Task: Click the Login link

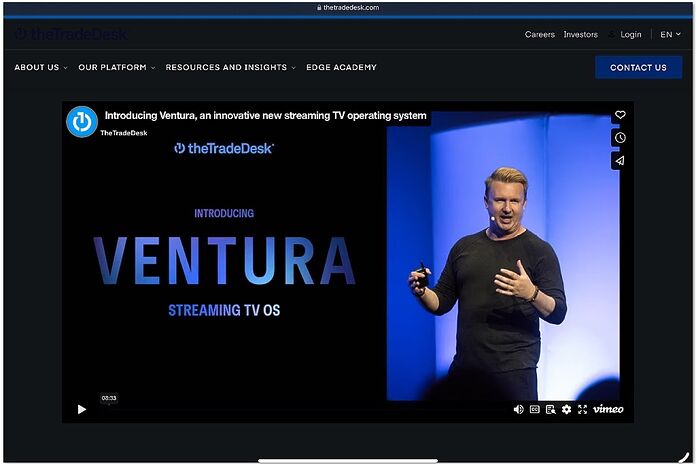Action: coord(631,35)
